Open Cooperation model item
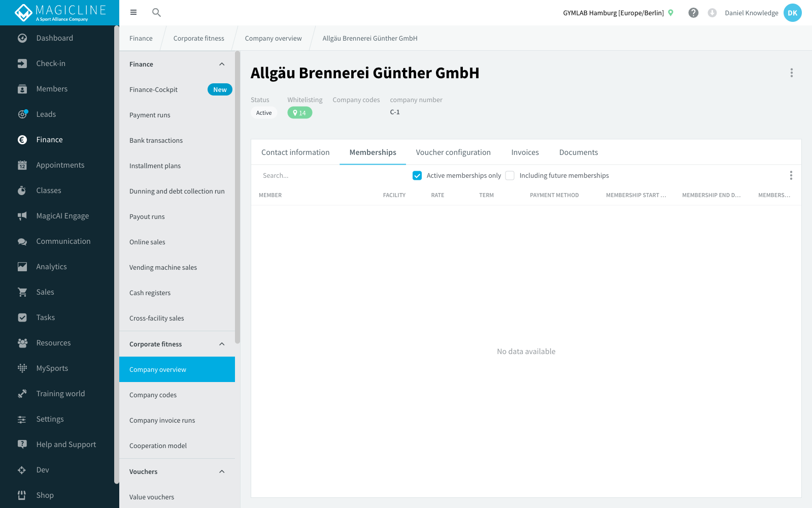 click(177, 446)
